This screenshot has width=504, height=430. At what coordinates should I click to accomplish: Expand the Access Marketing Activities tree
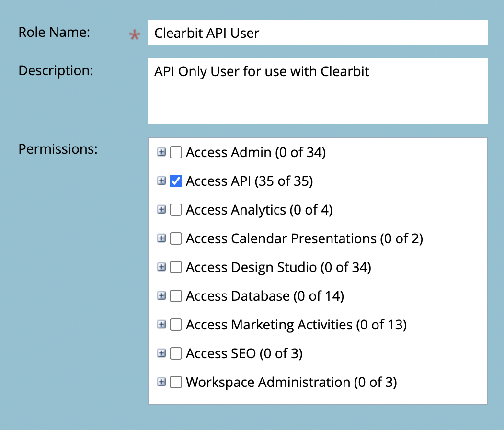[x=161, y=325]
